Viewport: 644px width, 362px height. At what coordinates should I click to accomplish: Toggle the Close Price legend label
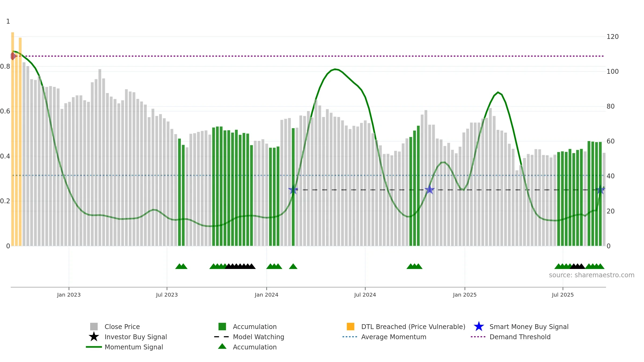[122, 327]
